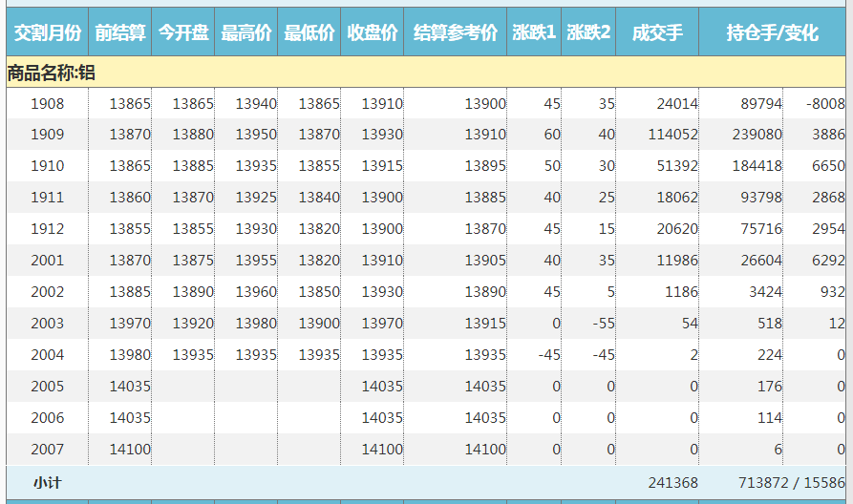Click the 1910 delivery month cell

click(47, 166)
